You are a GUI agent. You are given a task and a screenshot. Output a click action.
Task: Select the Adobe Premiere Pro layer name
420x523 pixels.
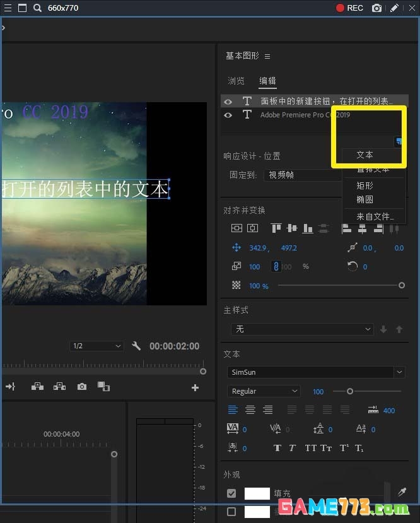[305, 115]
